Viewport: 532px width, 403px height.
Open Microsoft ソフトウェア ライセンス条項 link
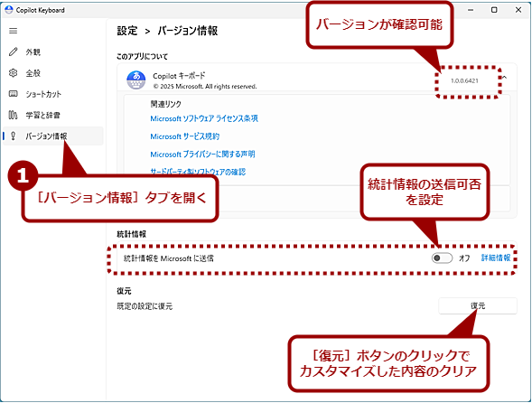point(204,118)
